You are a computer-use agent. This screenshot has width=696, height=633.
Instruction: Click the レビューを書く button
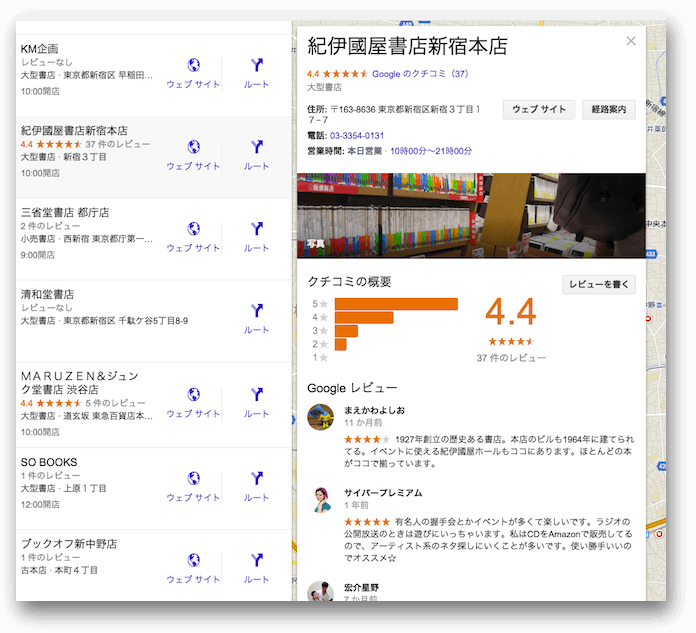click(x=599, y=285)
